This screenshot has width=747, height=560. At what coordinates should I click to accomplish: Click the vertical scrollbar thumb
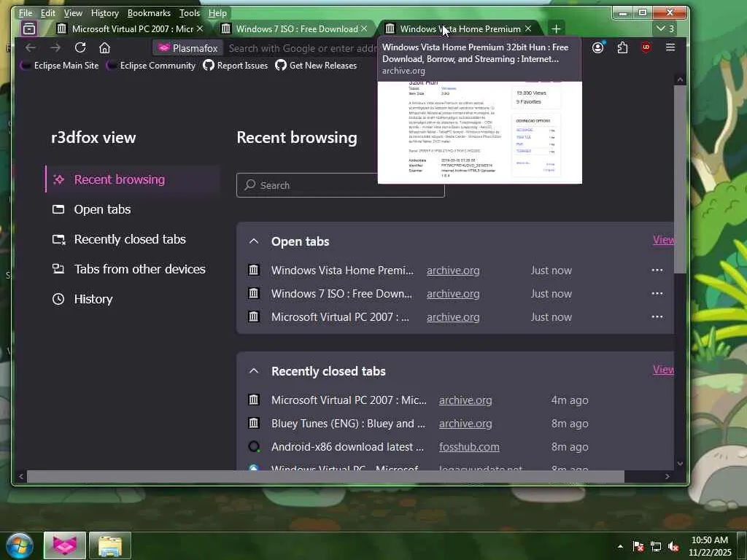coord(681,179)
